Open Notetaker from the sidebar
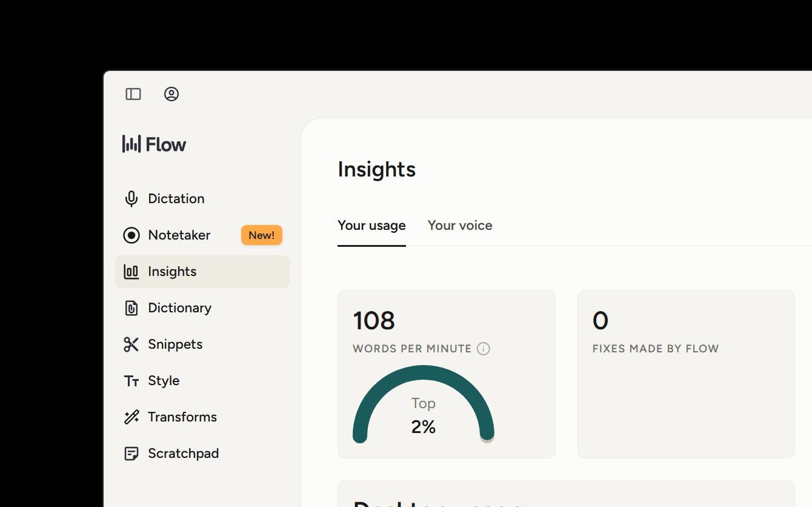Screen dimensions: 812x507 [202, 235]
